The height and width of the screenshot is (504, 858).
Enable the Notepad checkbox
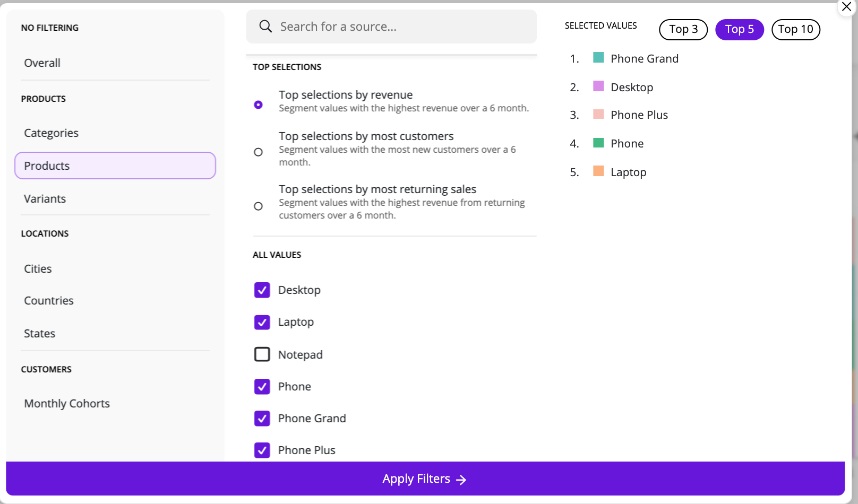pyautogui.click(x=262, y=354)
